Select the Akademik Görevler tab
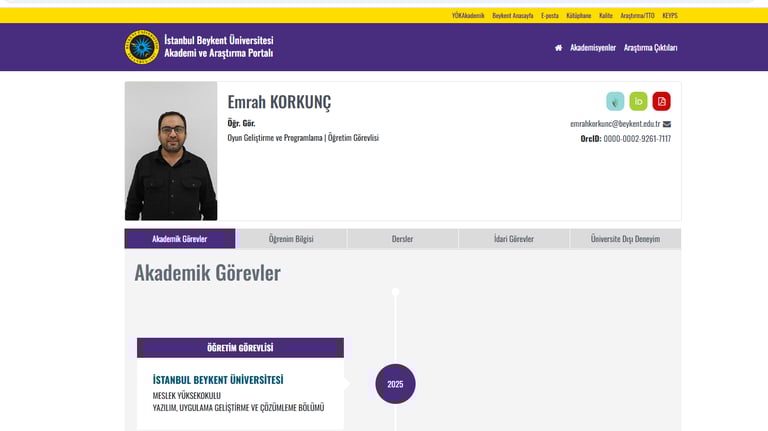The image size is (768, 431). 180,239
